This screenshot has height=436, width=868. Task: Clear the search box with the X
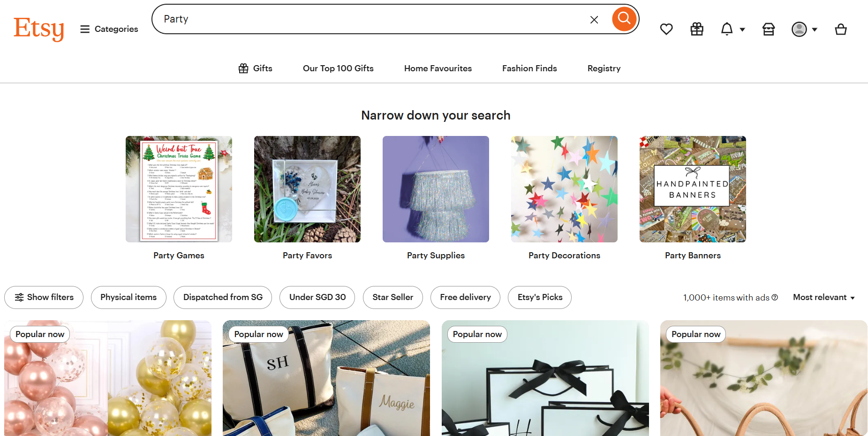(x=594, y=19)
